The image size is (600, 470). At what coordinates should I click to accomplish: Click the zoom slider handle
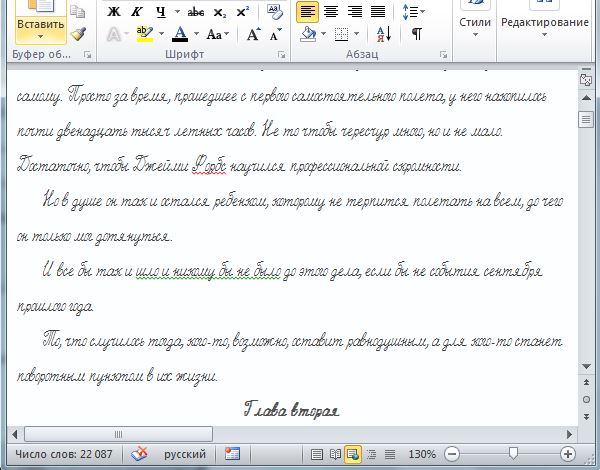pos(513,454)
